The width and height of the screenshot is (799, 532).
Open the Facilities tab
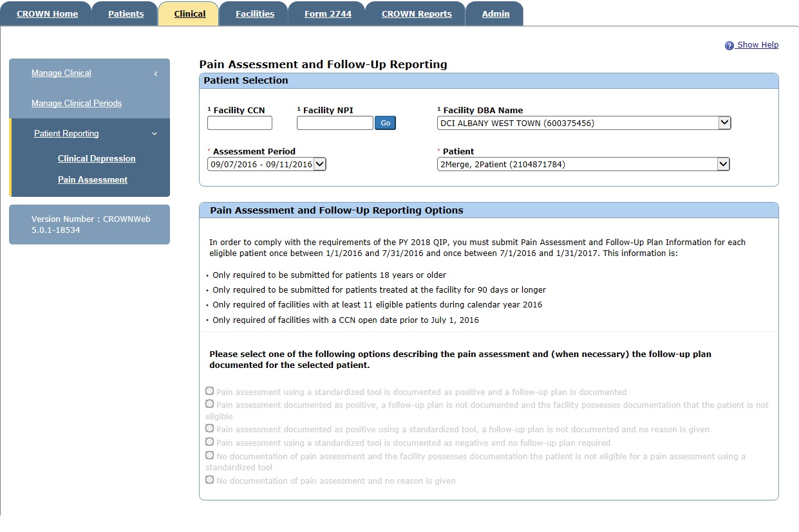tap(254, 14)
